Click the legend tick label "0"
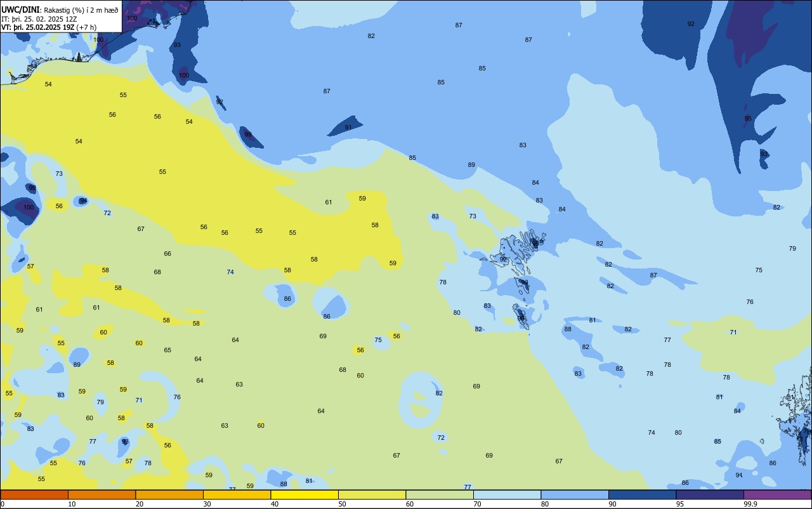812x509 pixels. point(3,504)
